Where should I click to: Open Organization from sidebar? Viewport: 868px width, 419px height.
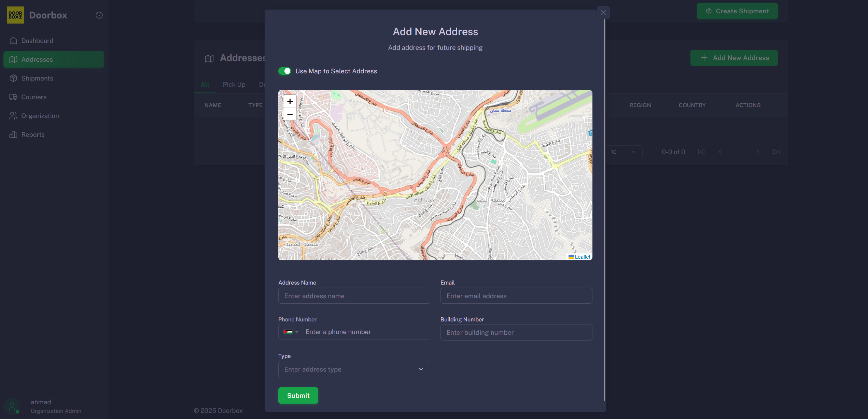point(40,116)
